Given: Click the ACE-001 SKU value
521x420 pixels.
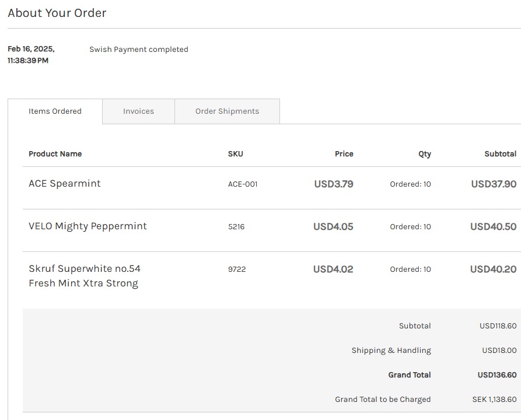Looking at the screenshot, I should tap(243, 184).
